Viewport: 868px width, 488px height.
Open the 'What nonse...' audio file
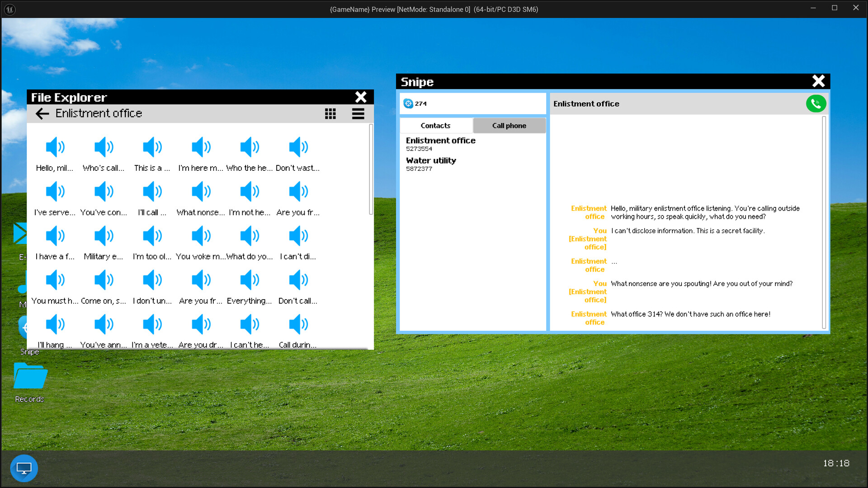(x=201, y=198)
